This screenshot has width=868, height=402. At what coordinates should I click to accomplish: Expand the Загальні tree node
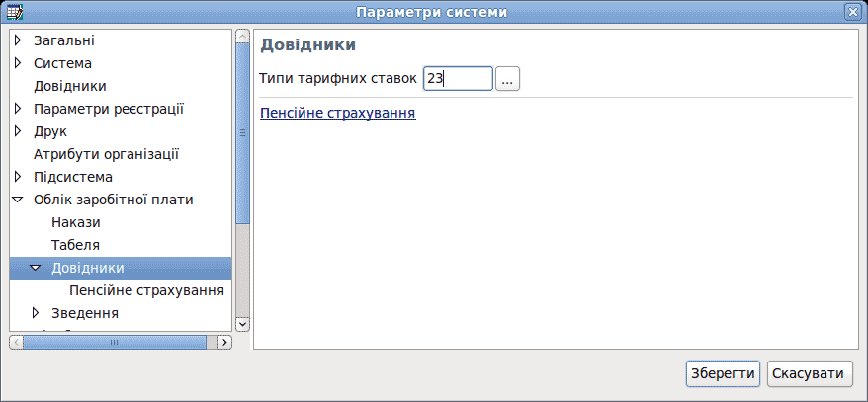pyautogui.click(x=18, y=40)
